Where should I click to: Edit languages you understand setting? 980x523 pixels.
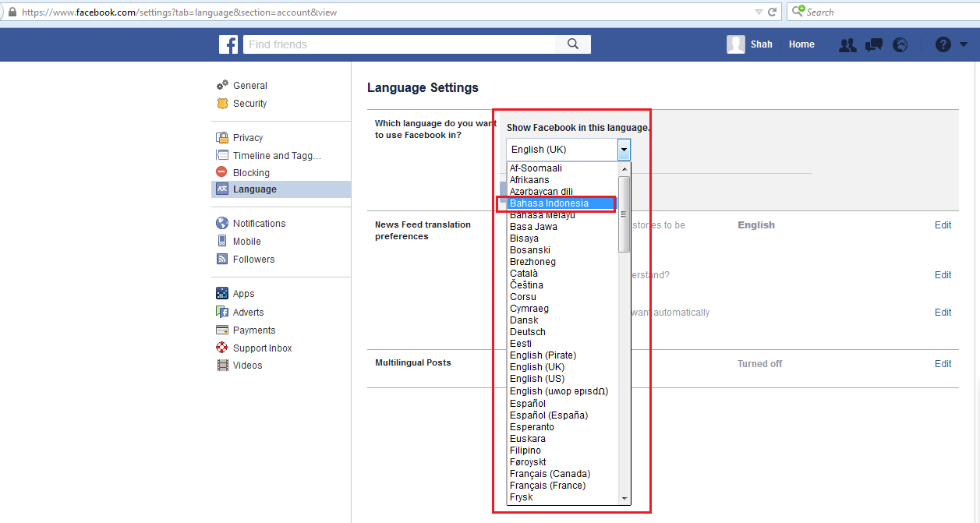coord(943,275)
